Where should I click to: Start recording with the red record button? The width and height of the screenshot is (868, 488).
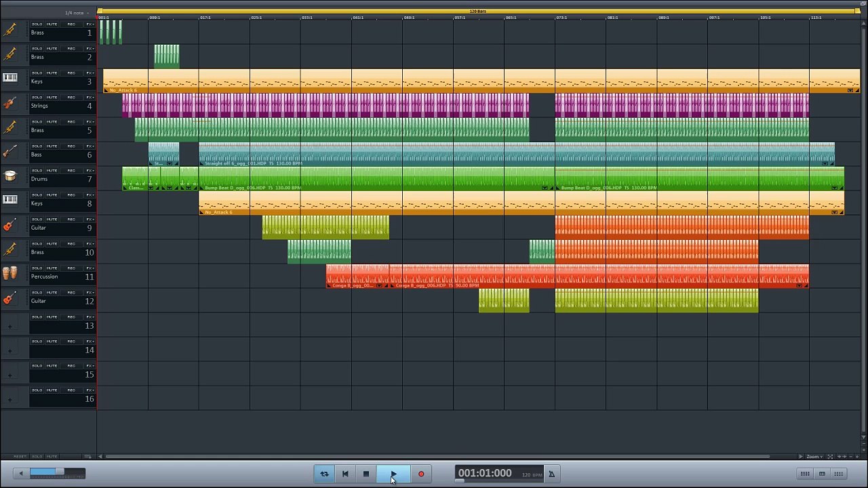tap(421, 474)
